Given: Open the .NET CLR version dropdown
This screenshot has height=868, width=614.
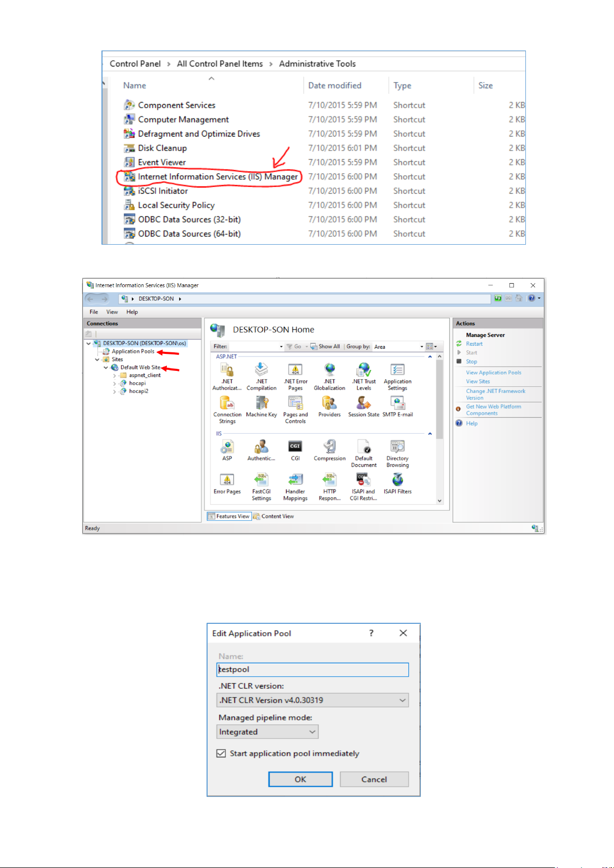Looking at the screenshot, I should [x=313, y=700].
